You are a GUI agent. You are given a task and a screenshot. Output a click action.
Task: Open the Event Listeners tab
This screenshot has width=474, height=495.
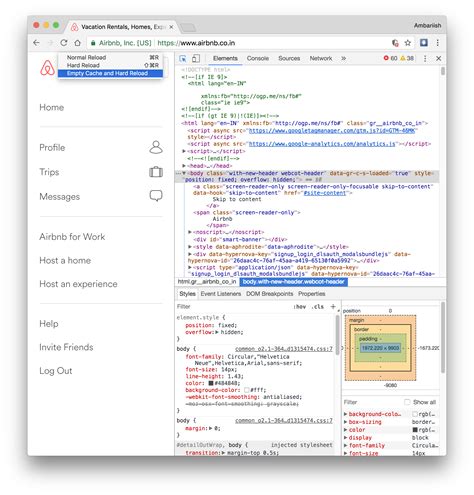[221, 294]
